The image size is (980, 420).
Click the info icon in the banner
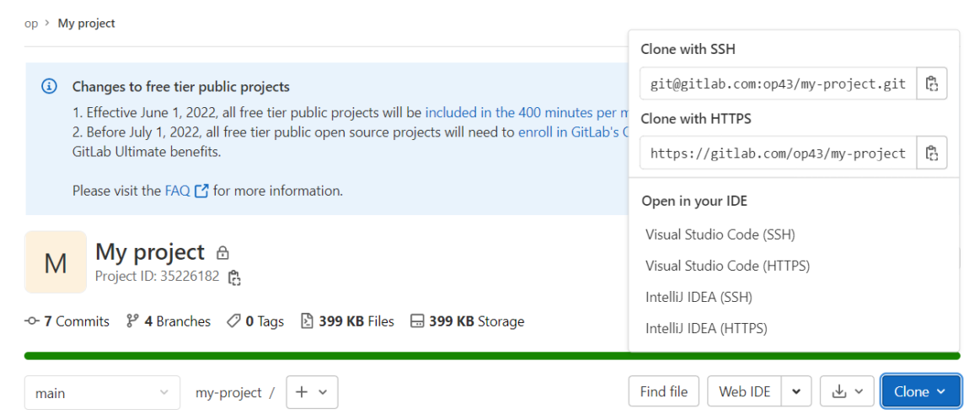[x=50, y=86]
